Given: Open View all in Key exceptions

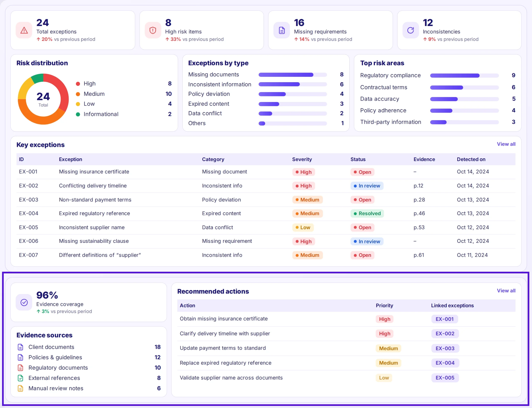Looking at the screenshot, I should tap(506, 144).
